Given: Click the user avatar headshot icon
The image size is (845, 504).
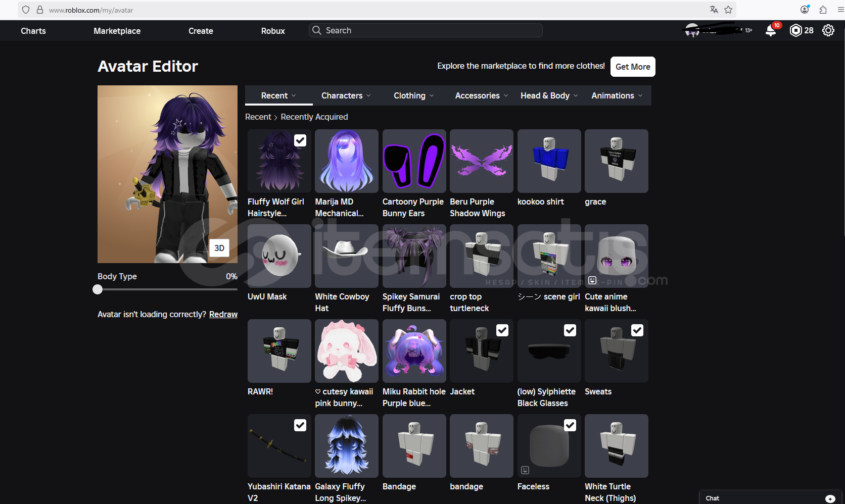Looking at the screenshot, I should click(x=692, y=30).
